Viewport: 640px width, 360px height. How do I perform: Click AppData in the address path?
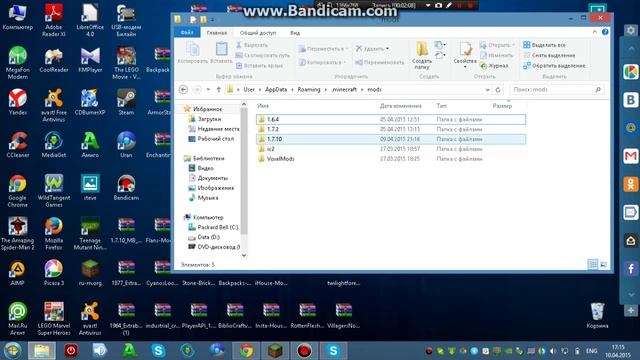click(276, 89)
